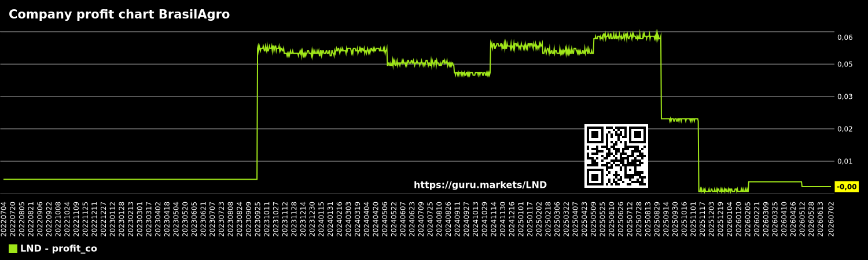The height and width of the screenshot is (260, 868).
Task: Click the 'LND - profit_co' legend label
Action: (x=58, y=249)
